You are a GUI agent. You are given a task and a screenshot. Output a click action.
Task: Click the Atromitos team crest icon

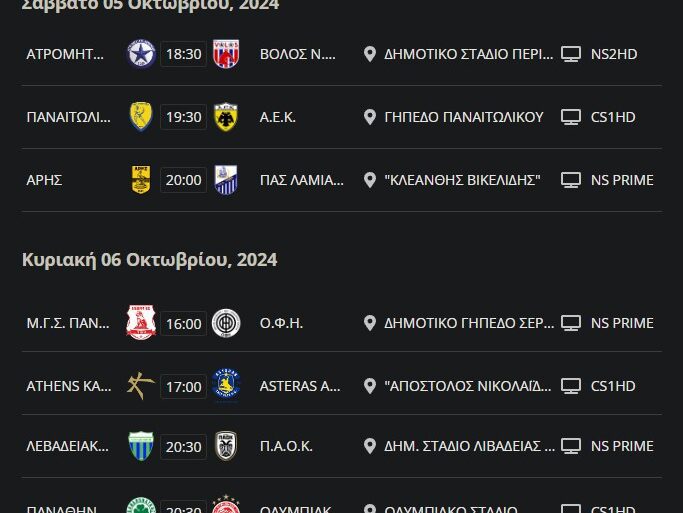click(x=141, y=54)
